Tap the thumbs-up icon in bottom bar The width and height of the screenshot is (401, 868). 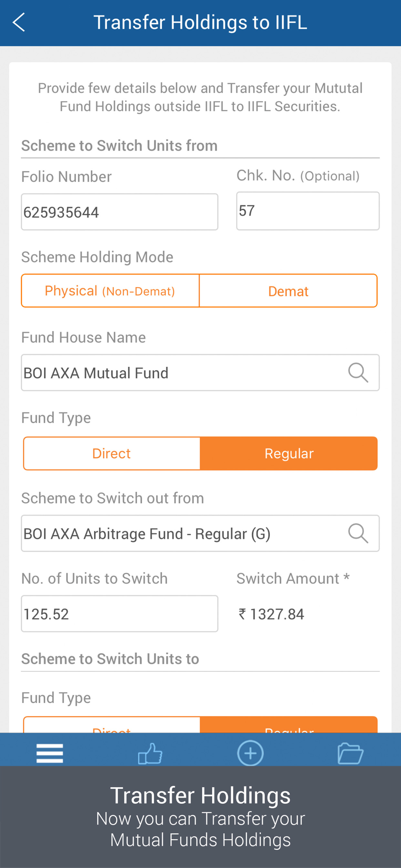[x=150, y=753]
